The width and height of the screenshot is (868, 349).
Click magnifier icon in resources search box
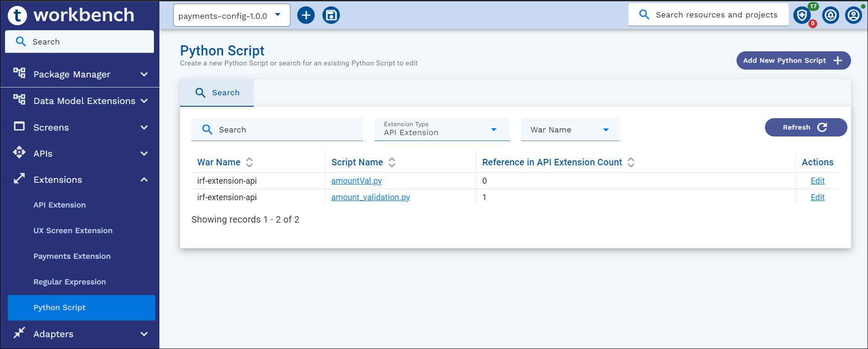[x=644, y=15]
